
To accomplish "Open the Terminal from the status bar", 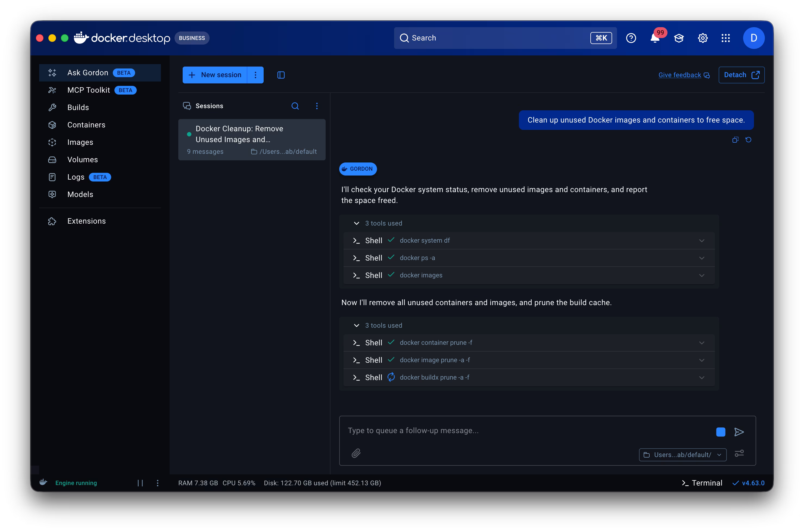I will [702, 483].
